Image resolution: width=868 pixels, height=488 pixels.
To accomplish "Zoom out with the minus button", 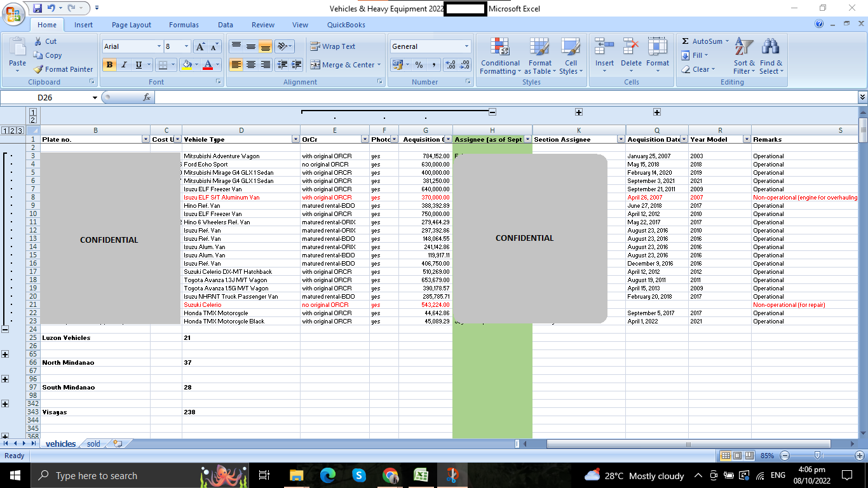I will coord(785,456).
